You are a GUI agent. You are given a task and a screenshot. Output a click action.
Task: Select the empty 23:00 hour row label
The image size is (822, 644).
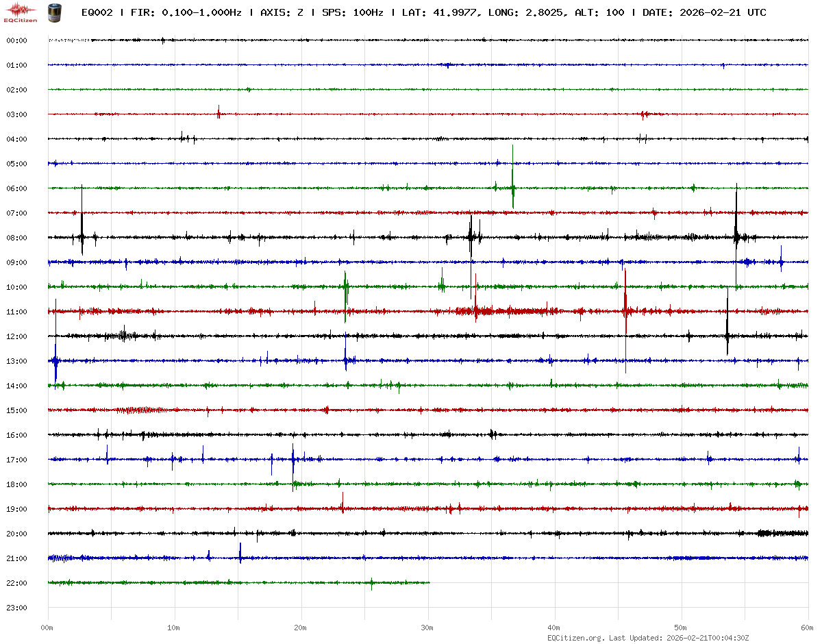[x=16, y=608]
